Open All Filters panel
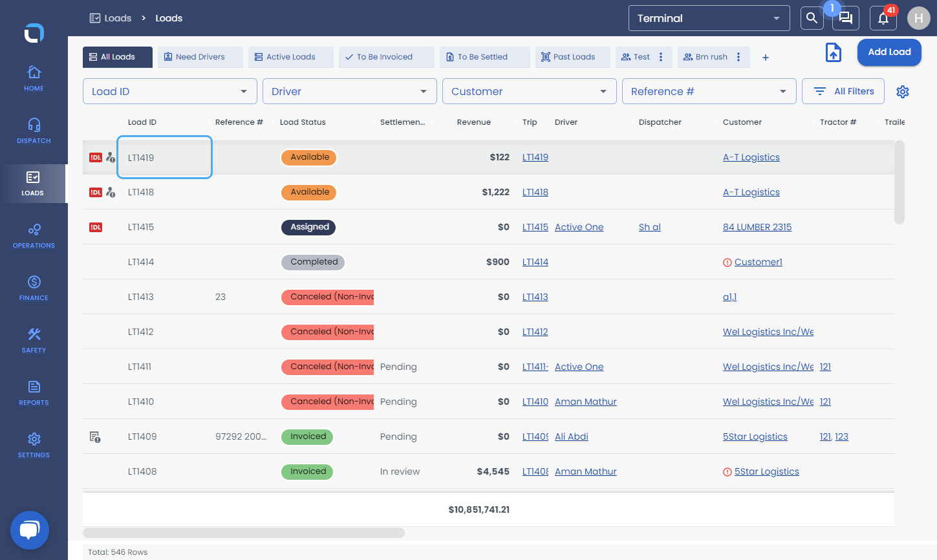This screenshot has width=937, height=560. tap(843, 91)
